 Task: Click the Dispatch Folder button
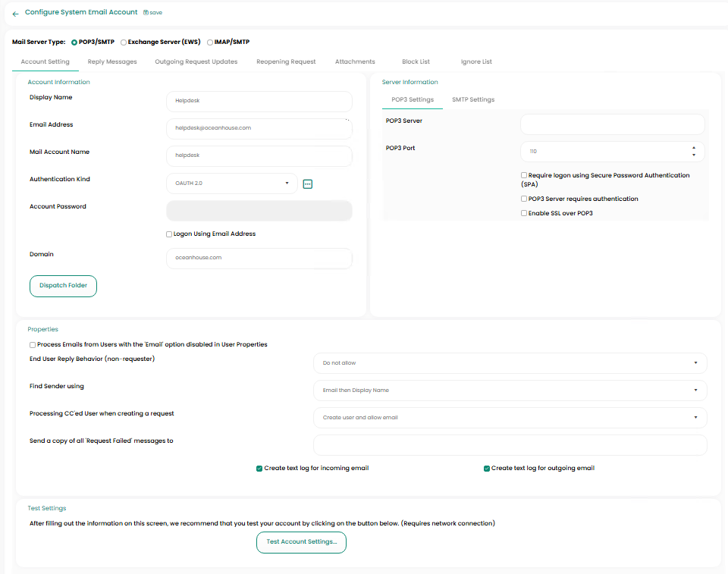click(x=63, y=286)
